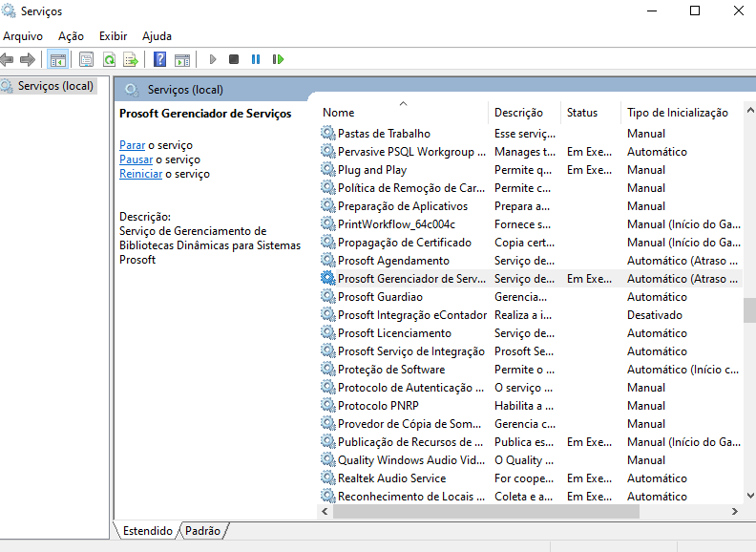
Task: Click the Back arrow toolbar icon
Action: [7, 59]
